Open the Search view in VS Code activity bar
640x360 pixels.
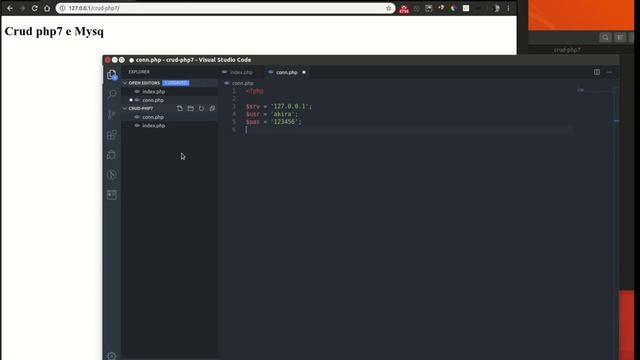pos(111,94)
